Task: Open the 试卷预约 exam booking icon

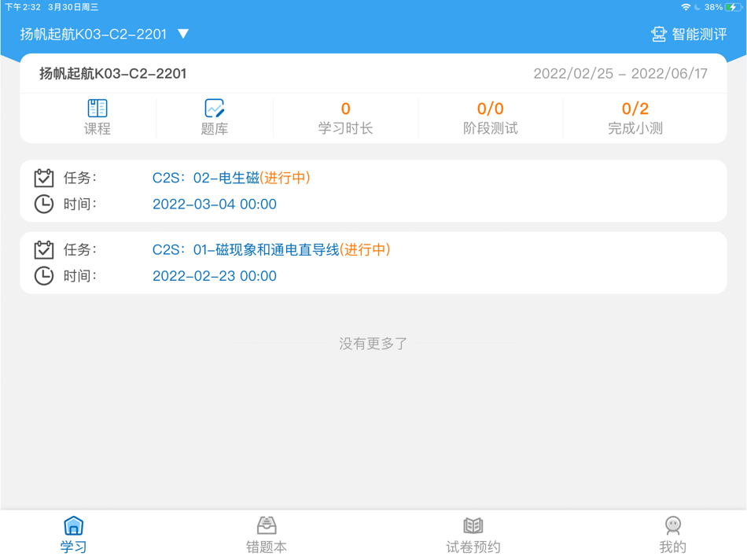Action: point(473,523)
